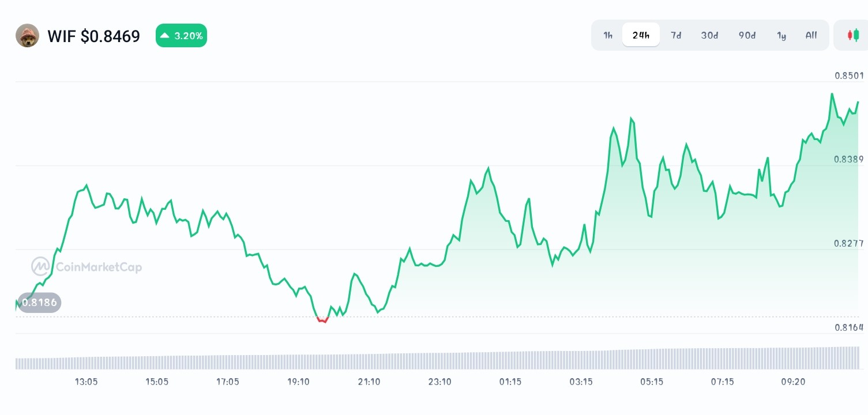868x415 pixels.
Task: Click the 0.8186 opening price label
Action: pos(39,303)
